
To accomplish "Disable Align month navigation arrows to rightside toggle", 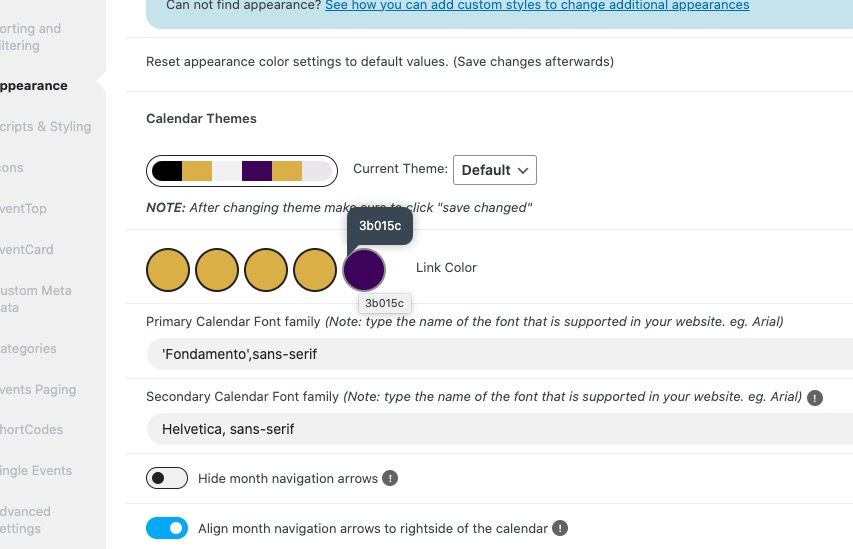I will click(x=167, y=528).
